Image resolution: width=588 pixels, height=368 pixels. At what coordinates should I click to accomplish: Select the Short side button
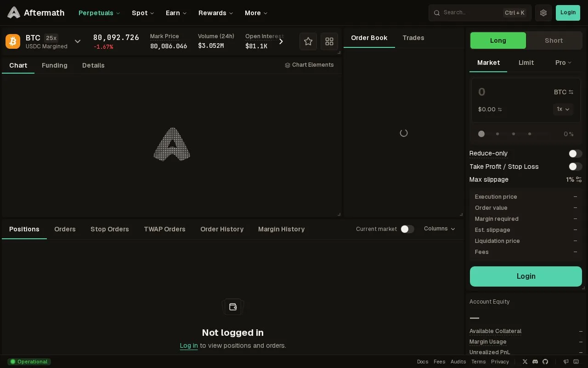(x=554, y=40)
